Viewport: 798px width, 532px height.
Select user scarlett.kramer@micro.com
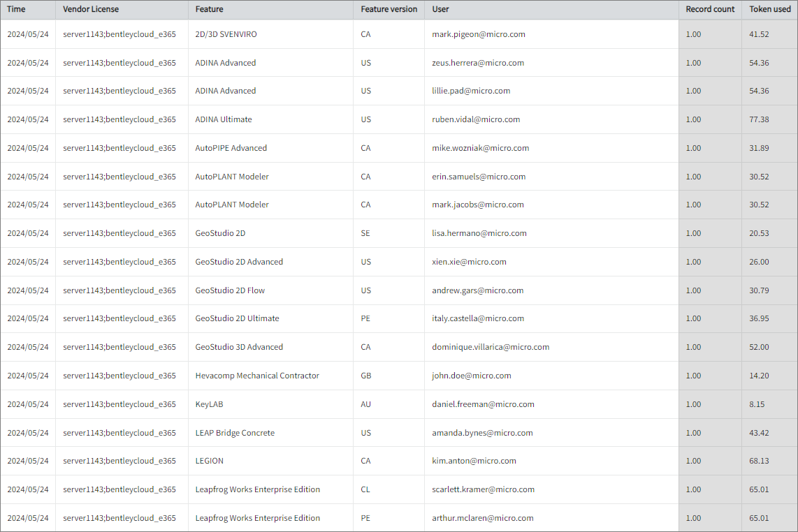tap(483, 489)
